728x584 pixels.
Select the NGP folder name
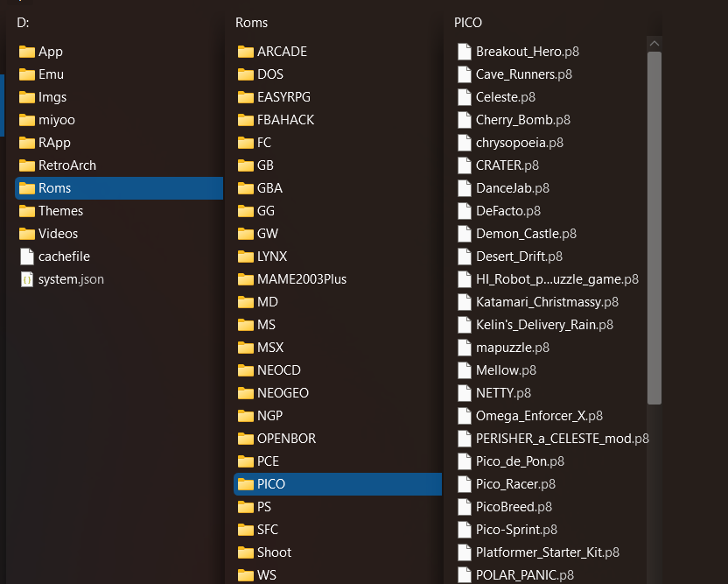(x=269, y=416)
